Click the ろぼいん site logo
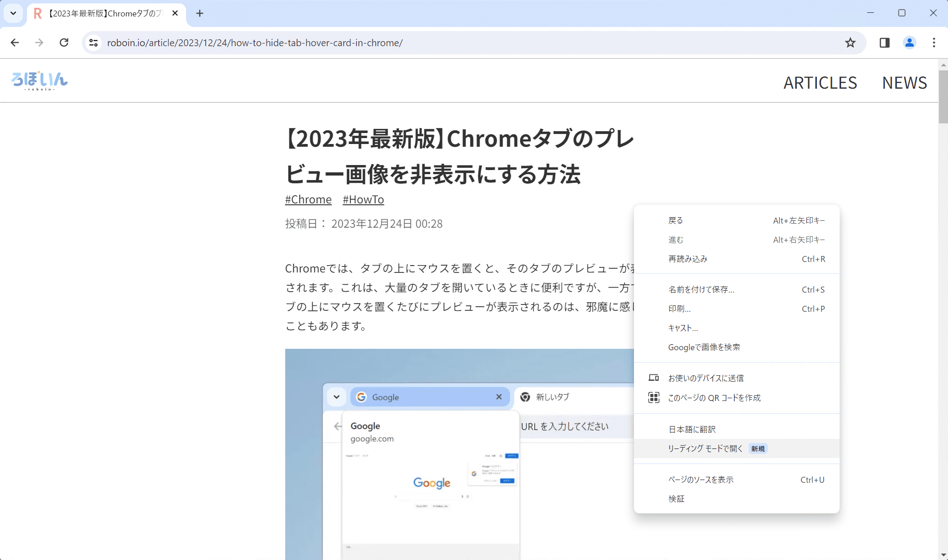 39,80
